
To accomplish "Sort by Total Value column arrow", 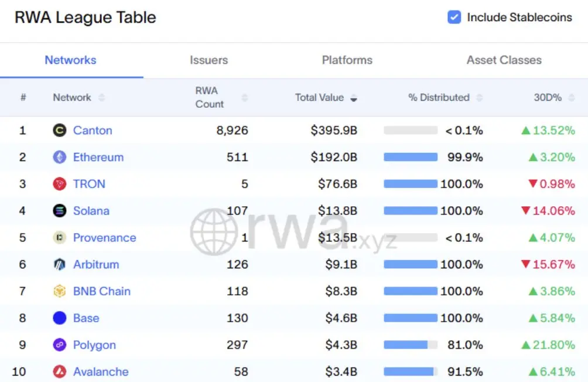I will point(354,98).
